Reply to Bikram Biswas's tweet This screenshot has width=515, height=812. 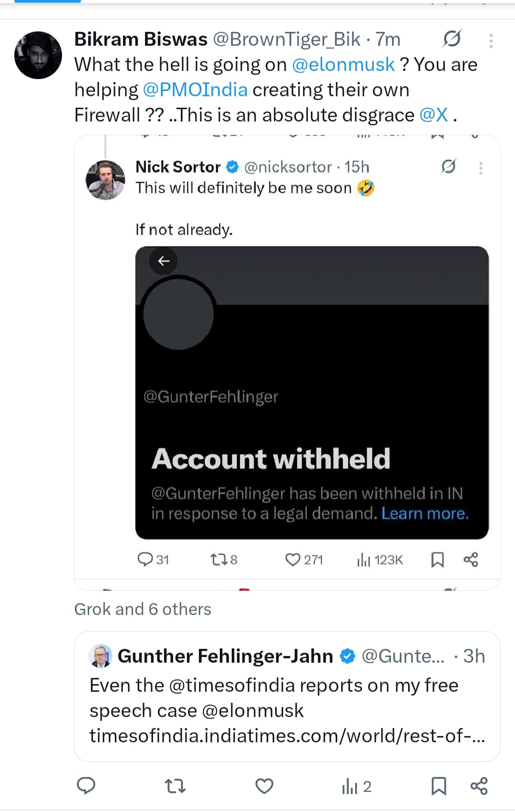tap(86, 786)
